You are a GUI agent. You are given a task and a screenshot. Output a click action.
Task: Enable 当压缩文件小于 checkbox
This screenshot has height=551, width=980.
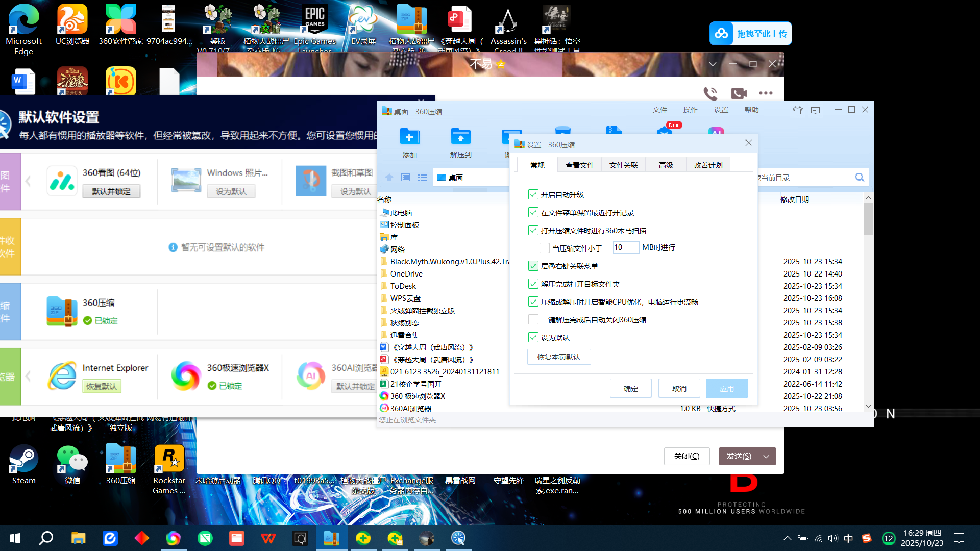click(x=545, y=248)
